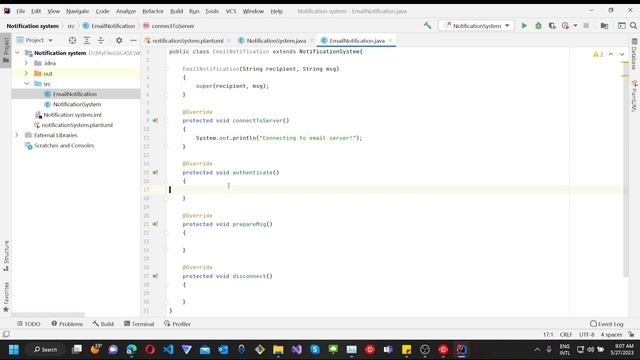Open CRLF line separator selector
The height and width of the screenshot is (360, 640).
pyautogui.click(x=566, y=335)
